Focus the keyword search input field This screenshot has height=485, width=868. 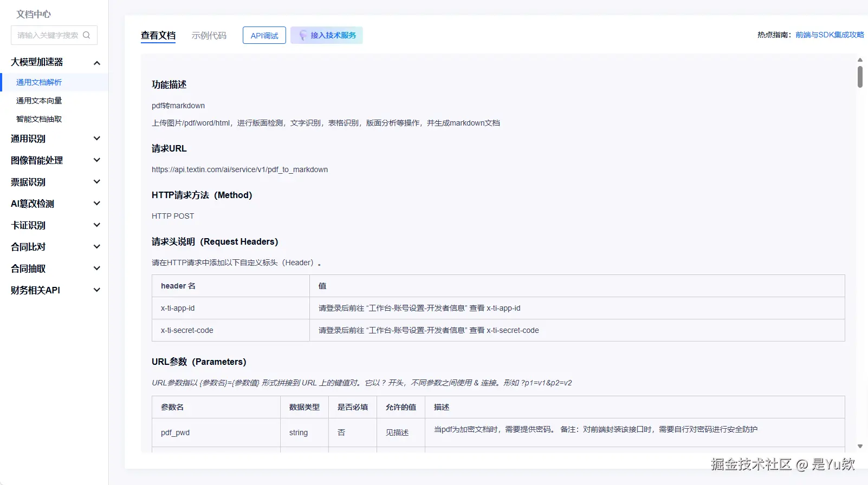[54, 35]
